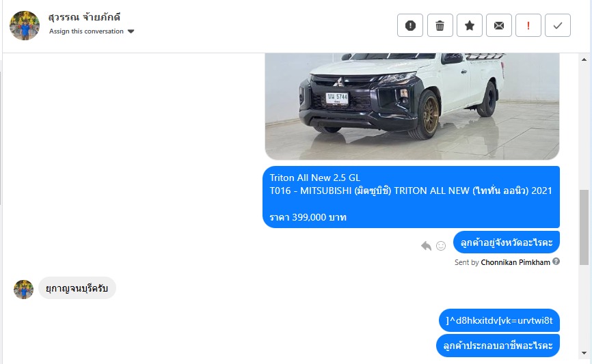Click the sender name Chonnikan Pimkham
The height and width of the screenshot is (364, 592).
pos(515,262)
